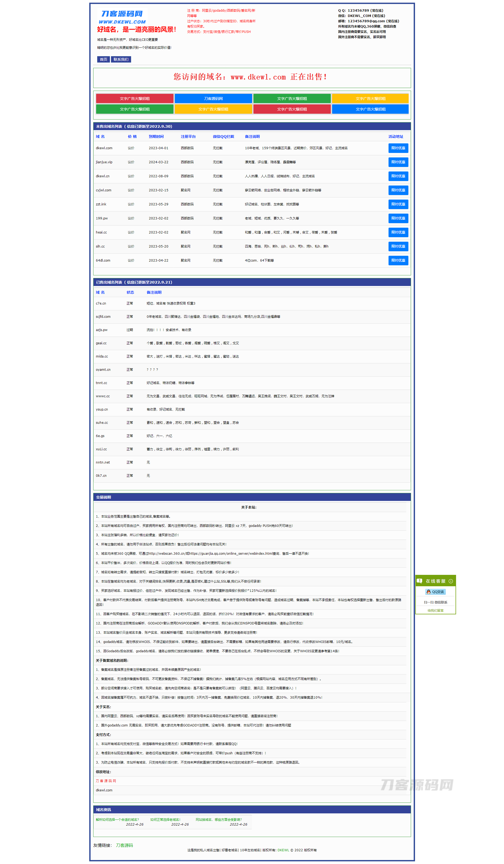Click the green DKEWL copyright link

point(283,850)
